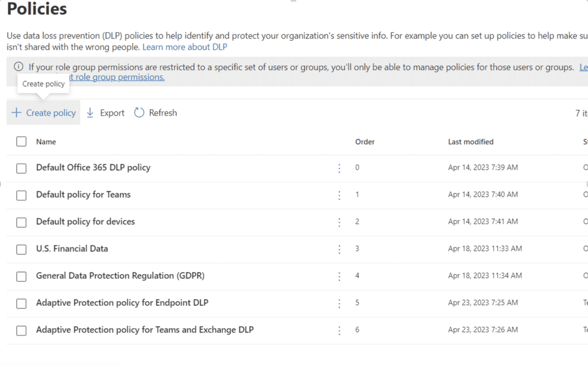Viewport: 588px width, 366px height.
Task: Click the Apr 23, 2023 7:26 AM date
Action: (483, 330)
